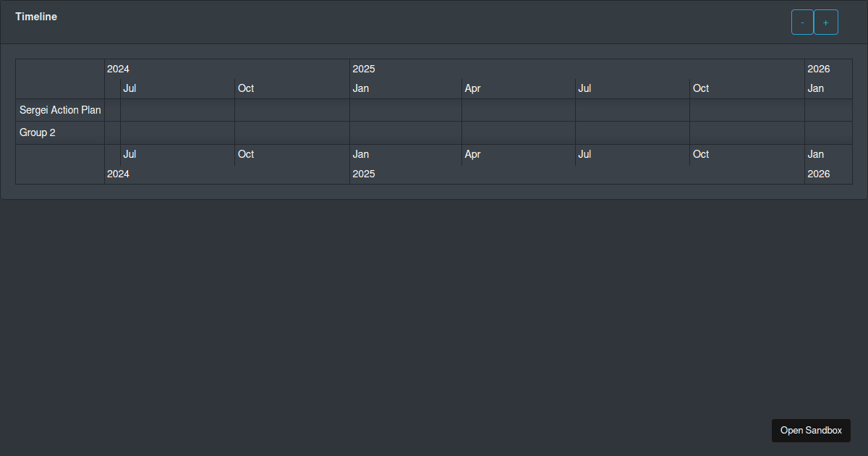Click the 2025 year header
868x456 pixels.
[364, 69]
